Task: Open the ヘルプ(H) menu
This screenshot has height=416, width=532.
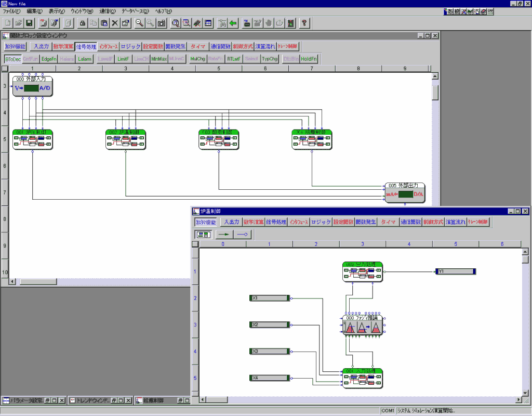Action: [164, 11]
